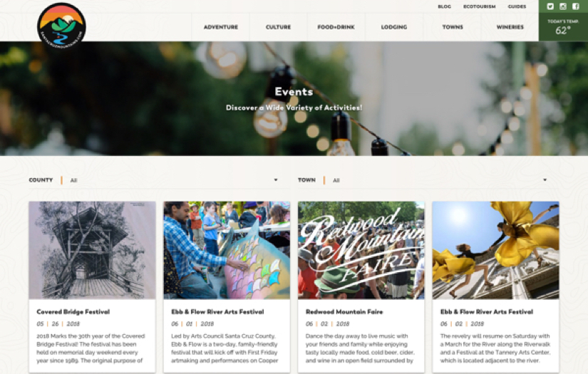This screenshot has height=374, width=588.
Task: Click the Redwood Mountain Faire title
Action: (x=344, y=312)
